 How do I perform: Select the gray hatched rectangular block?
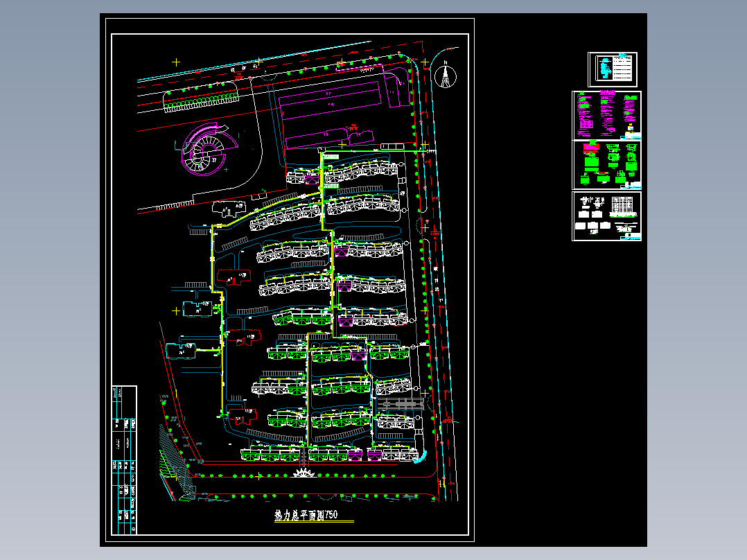point(401,403)
